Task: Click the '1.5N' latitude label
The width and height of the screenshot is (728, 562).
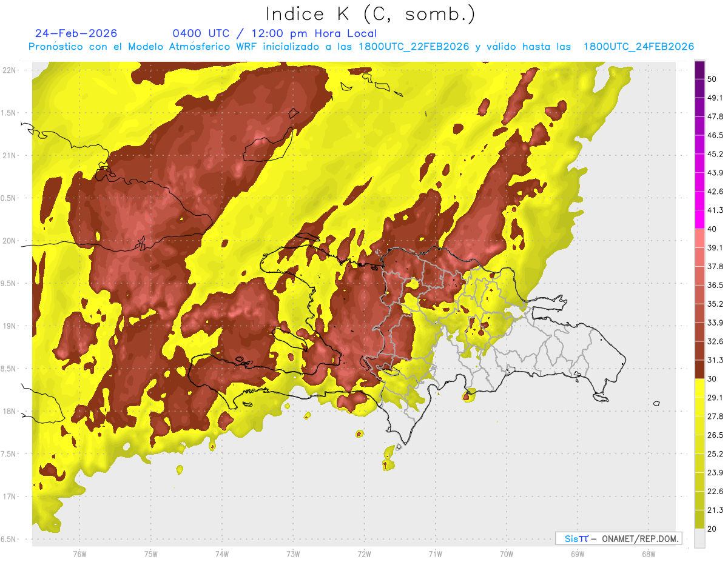Action: 8,113
